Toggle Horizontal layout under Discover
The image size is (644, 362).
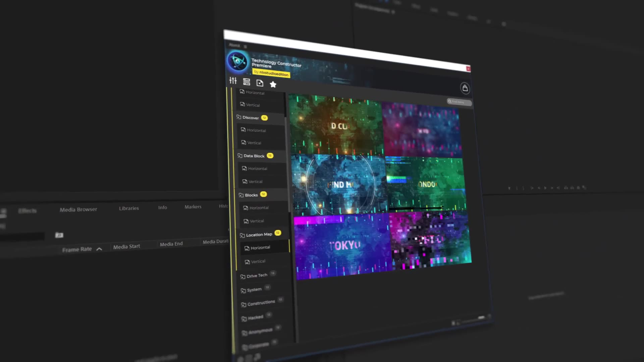pyautogui.click(x=257, y=130)
